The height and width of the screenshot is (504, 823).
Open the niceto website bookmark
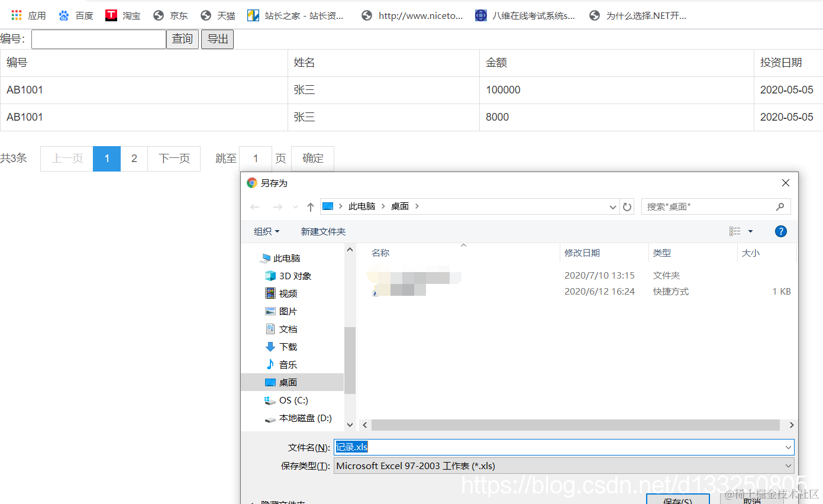tap(412, 15)
